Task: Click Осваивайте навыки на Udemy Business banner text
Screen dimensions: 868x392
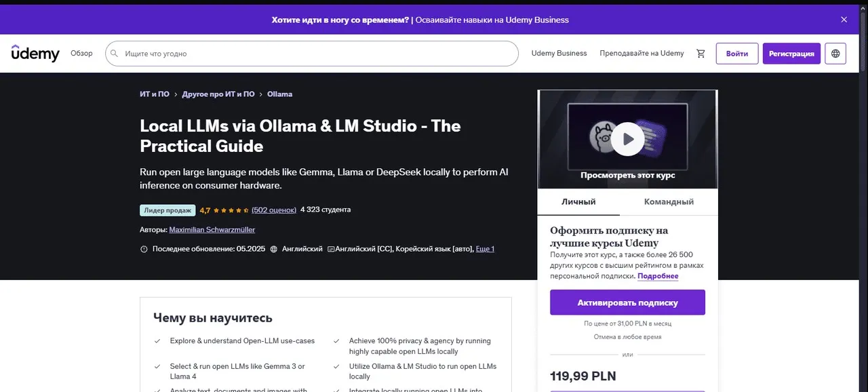Action: (492, 20)
